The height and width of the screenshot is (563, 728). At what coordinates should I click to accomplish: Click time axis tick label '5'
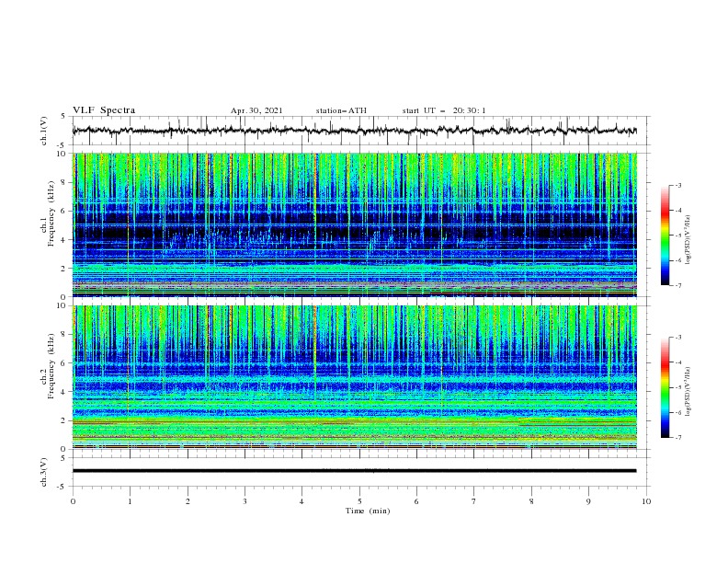tap(359, 501)
